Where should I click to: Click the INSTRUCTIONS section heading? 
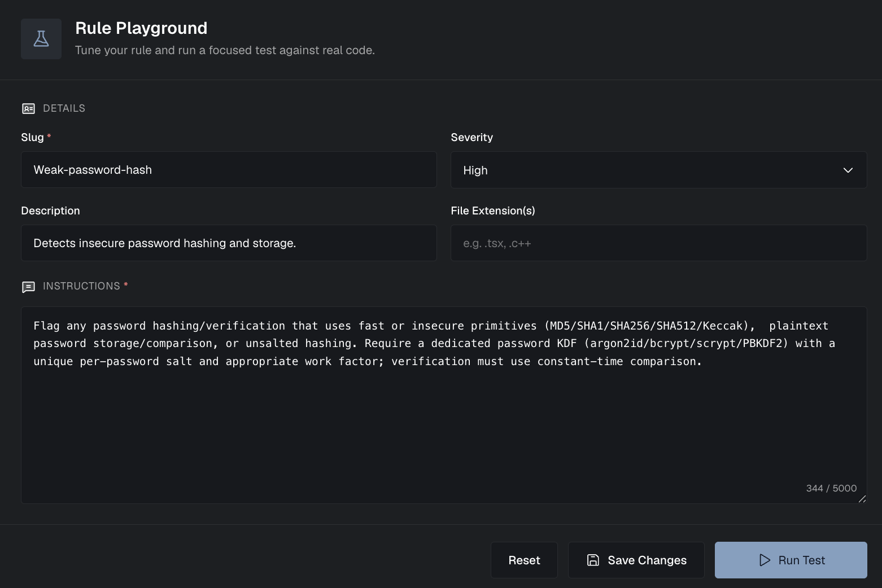pyautogui.click(x=81, y=286)
